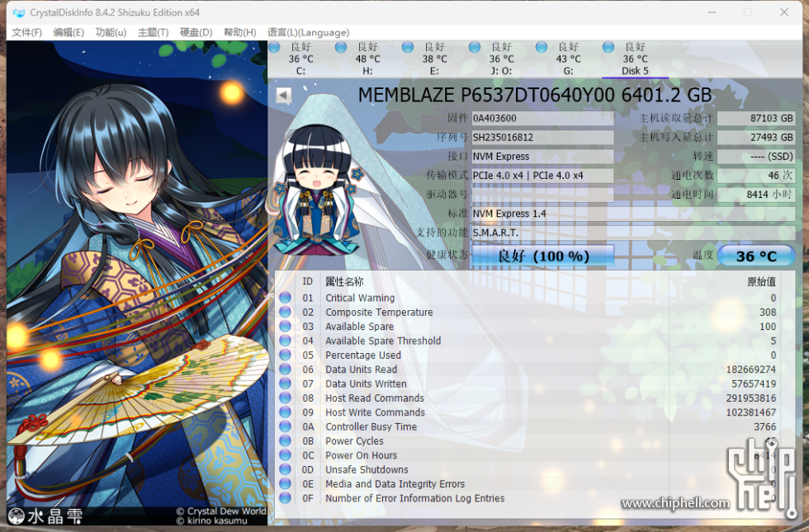Click the status orb for Media and Data Integrity Errors

285,483
